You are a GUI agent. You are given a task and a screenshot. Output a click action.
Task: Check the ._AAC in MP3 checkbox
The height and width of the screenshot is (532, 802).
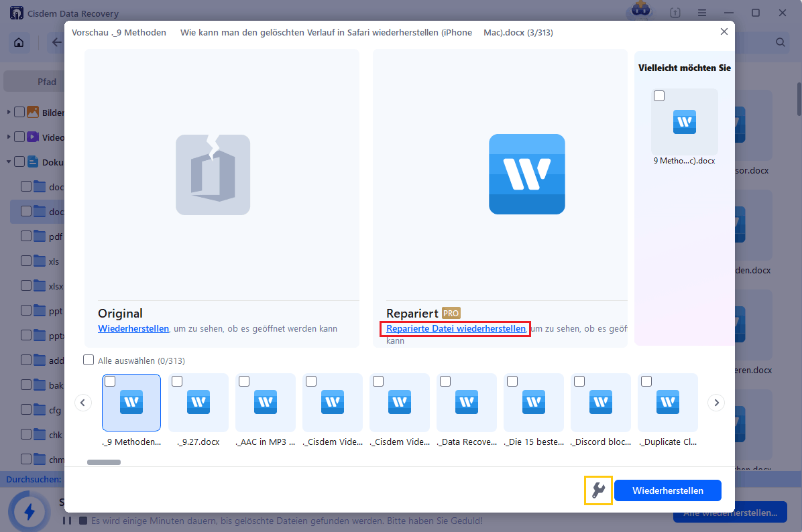[x=244, y=381]
